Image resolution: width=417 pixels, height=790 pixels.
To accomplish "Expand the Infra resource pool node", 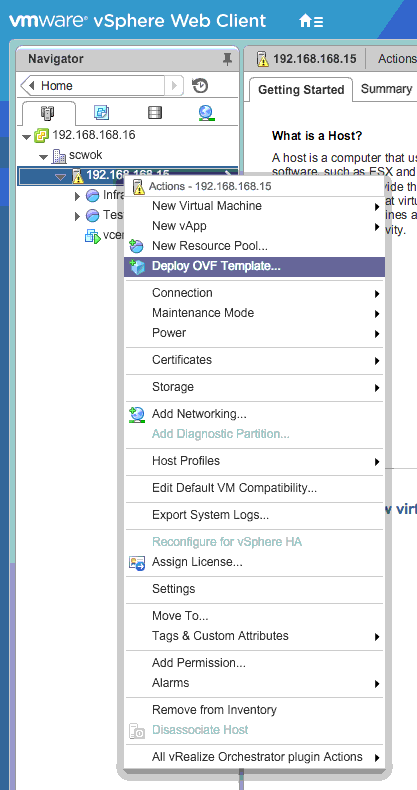I will [x=78, y=196].
